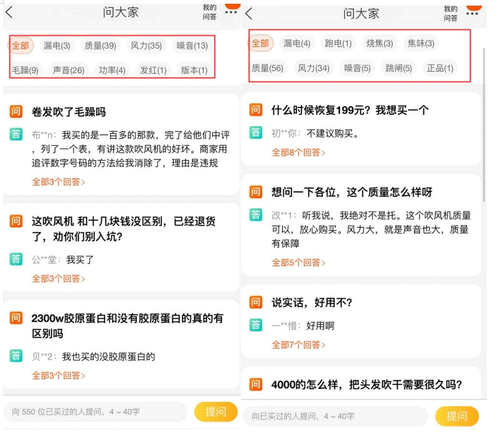The width and height of the screenshot is (504, 432).
Task: Open the three-dots menu on left screen
Action: [x=231, y=11]
